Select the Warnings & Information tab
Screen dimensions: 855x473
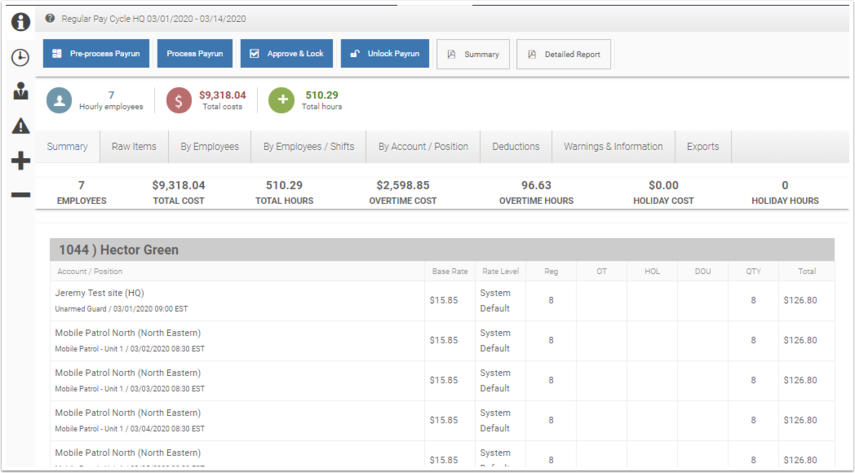[613, 147]
